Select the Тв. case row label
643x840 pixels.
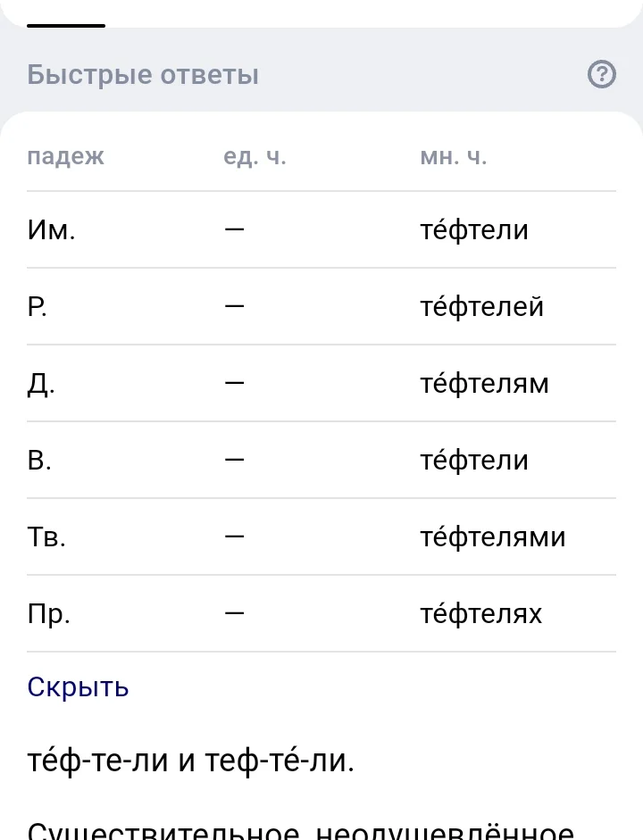[x=46, y=537]
